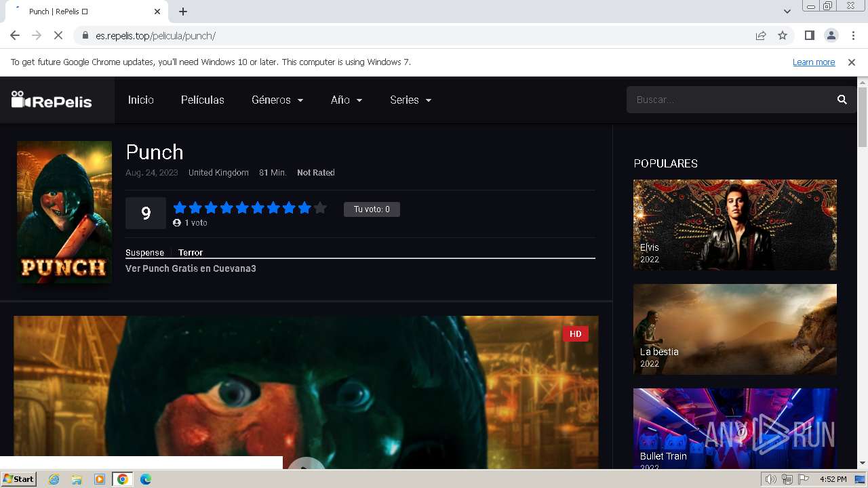Click the RePelis logo
Screen dimensions: 868x488
[x=52, y=100]
